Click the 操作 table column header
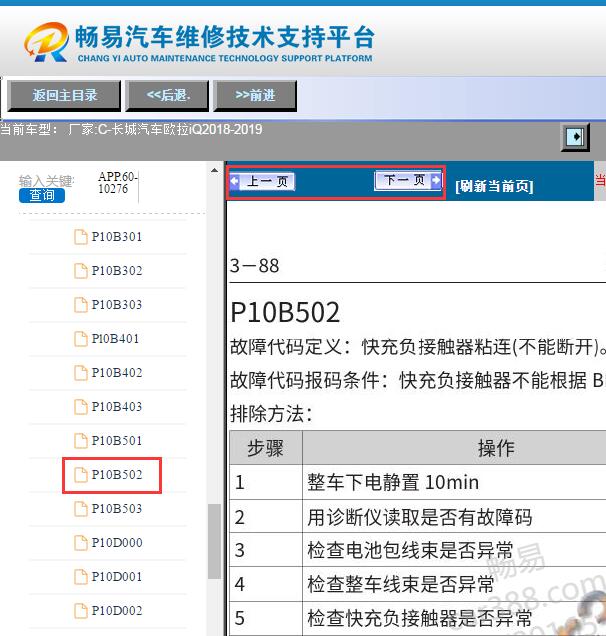 [x=496, y=448]
